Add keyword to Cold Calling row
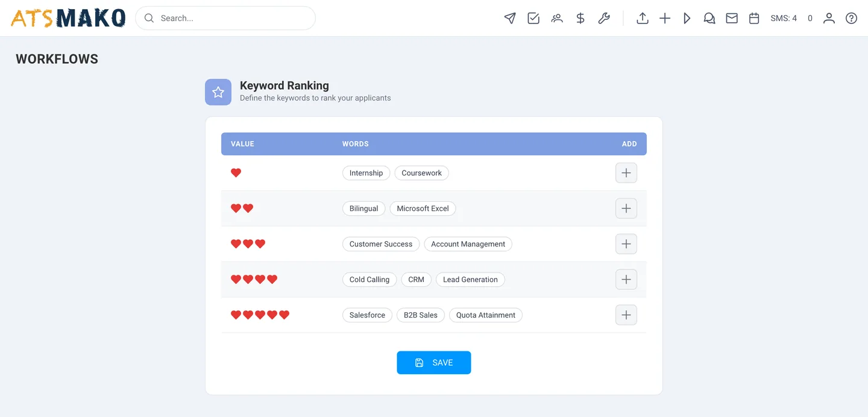This screenshot has width=868, height=417. (x=626, y=280)
